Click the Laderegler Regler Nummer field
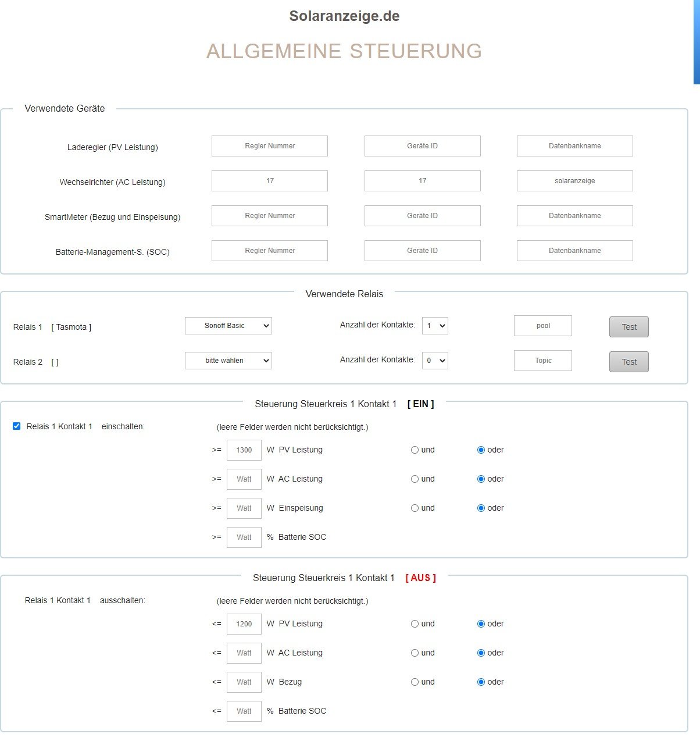Screen dimensions: 700x741 click(270, 146)
